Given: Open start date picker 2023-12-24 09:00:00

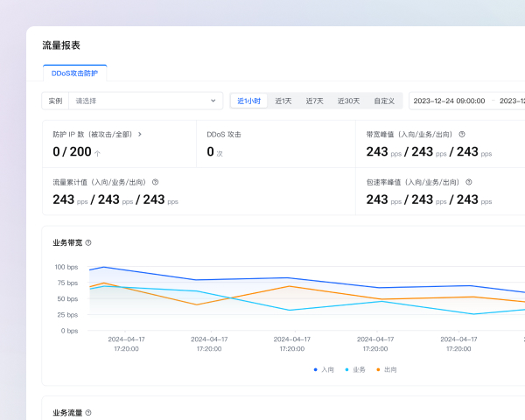Looking at the screenshot, I should [449, 101].
